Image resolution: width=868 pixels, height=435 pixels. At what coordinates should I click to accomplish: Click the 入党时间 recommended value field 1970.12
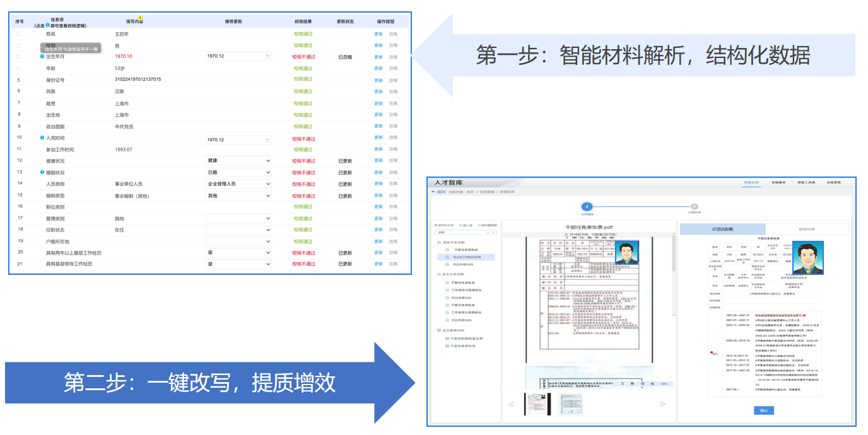[x=238, y=140]
